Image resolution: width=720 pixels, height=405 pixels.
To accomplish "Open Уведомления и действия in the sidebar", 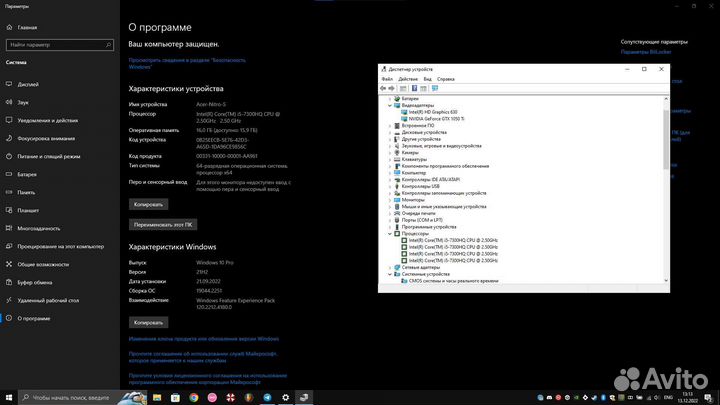I will tap(48, 120).
